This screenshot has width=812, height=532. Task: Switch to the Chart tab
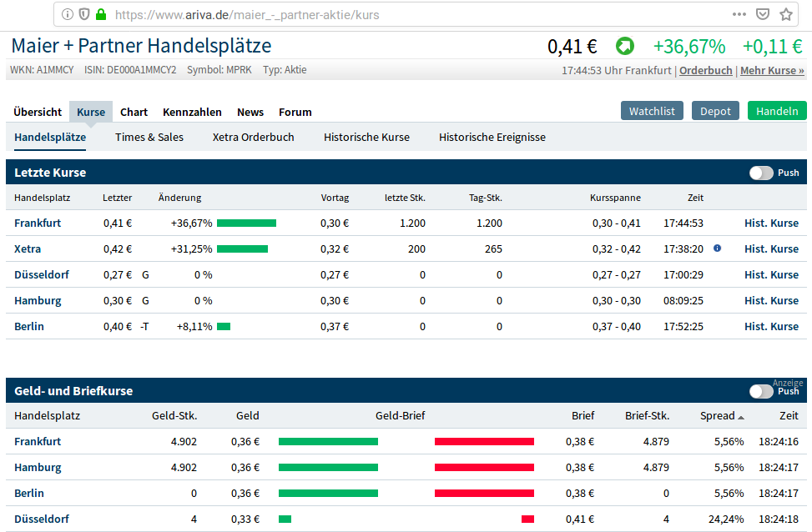click(134, 112)
